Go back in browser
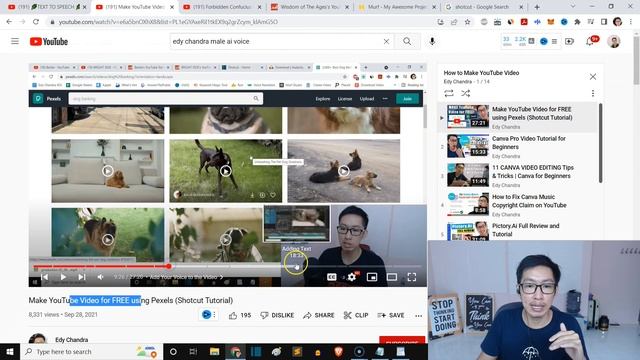This screenshot has width=640, height=360. (9, 22)
